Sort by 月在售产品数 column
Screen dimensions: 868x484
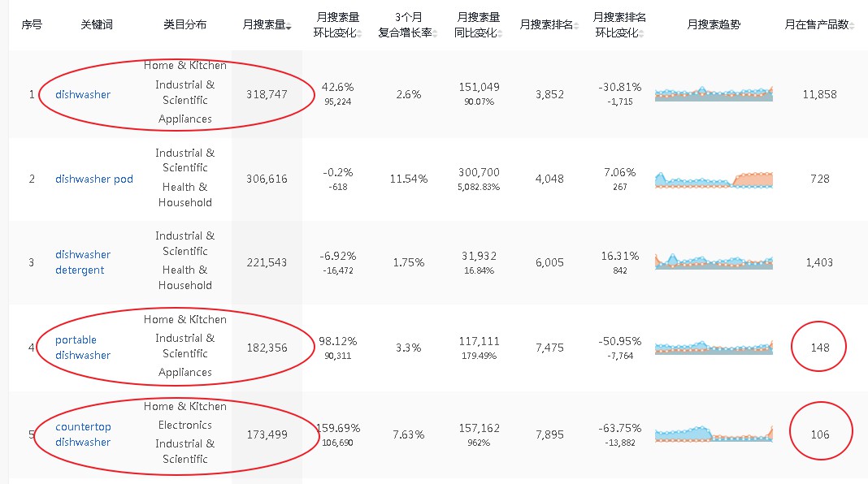[852, 27]
